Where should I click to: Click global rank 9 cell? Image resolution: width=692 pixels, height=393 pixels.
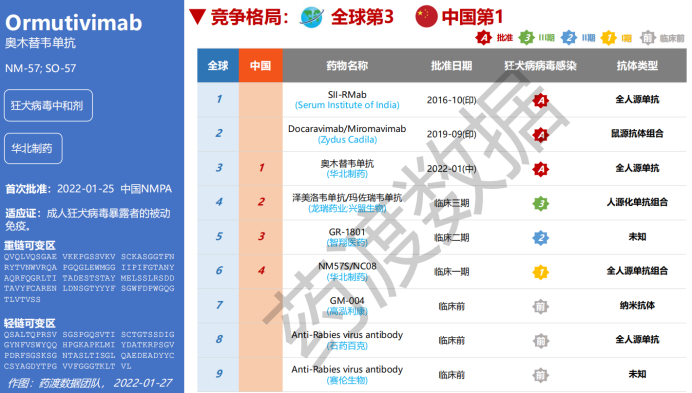click(218, 374)
